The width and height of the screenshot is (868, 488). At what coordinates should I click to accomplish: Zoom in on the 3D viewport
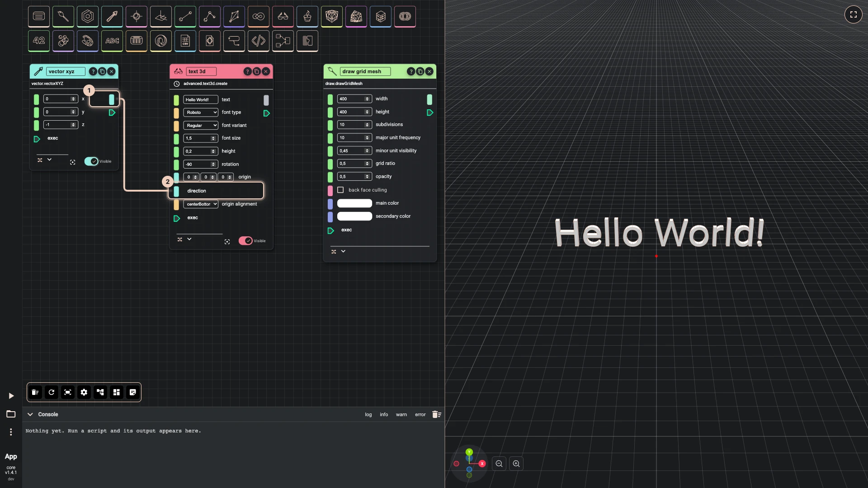(516, 464)
